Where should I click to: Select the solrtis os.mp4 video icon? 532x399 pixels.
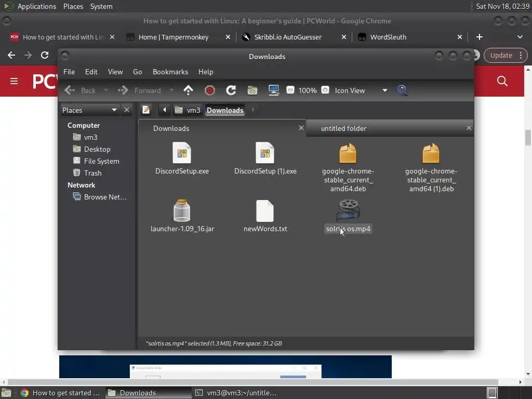tap(348, 210)
